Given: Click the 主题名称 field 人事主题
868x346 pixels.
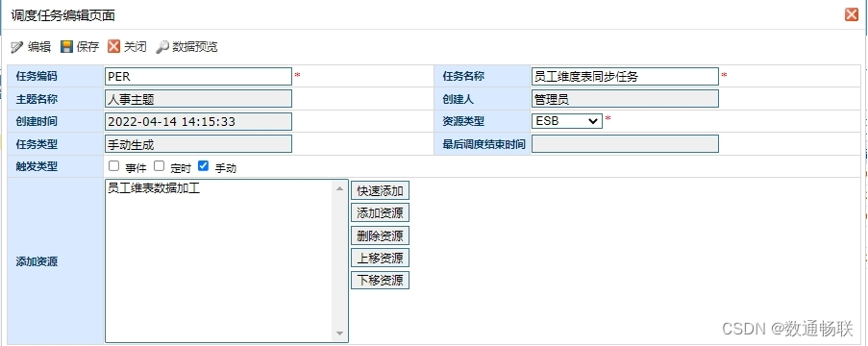Looking at the screenshot, I should [198, 99].
